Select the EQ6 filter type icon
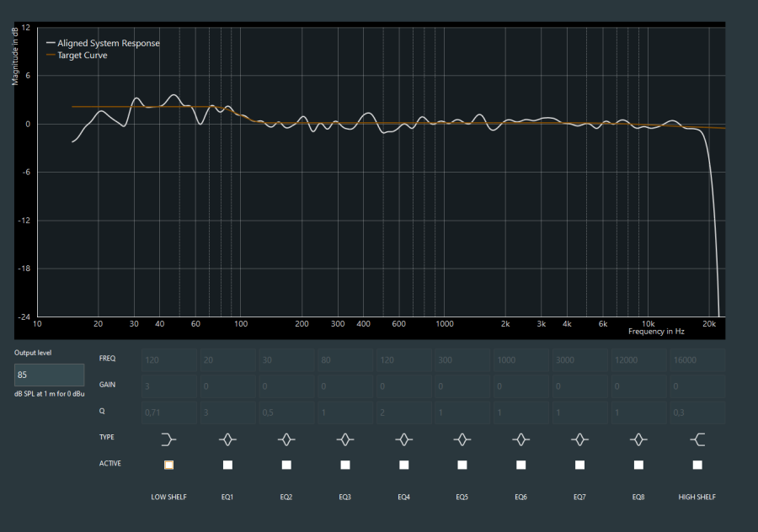This screenshot has height=532, width=758. (x=520, y=439)
